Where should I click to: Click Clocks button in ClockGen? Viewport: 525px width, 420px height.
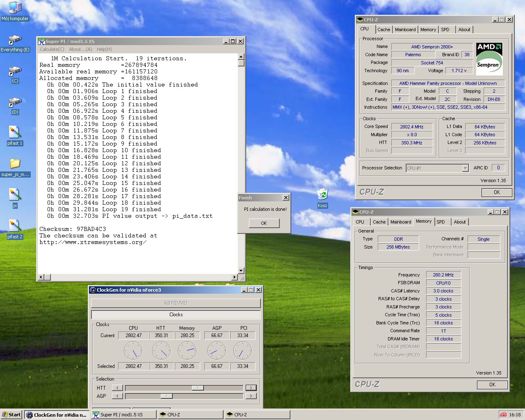(176, 315)
